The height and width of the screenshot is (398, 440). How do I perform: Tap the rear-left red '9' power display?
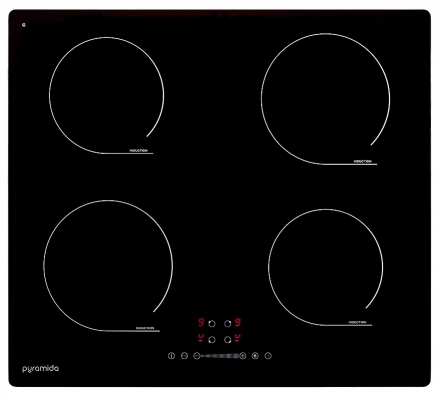click(201, 322)
